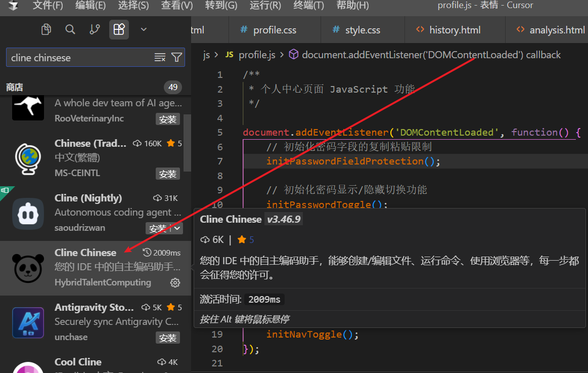Image resolution: width=588 pixels, height=373 pixels.
Task: Click the Cline Chinese activation time clock icon
Action: (x=147, y=252)
